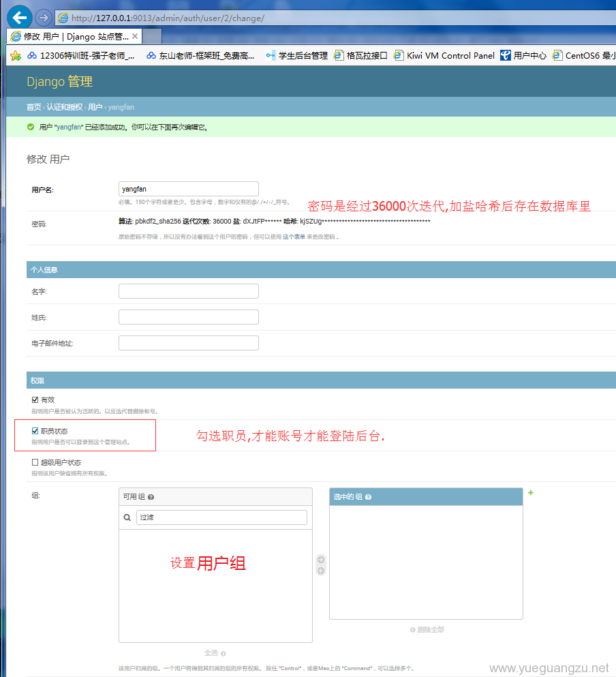Screen dimensions: 616x677
Task: Click the search magnifier icon in 可用 组
Action: [x=127, y=517]
